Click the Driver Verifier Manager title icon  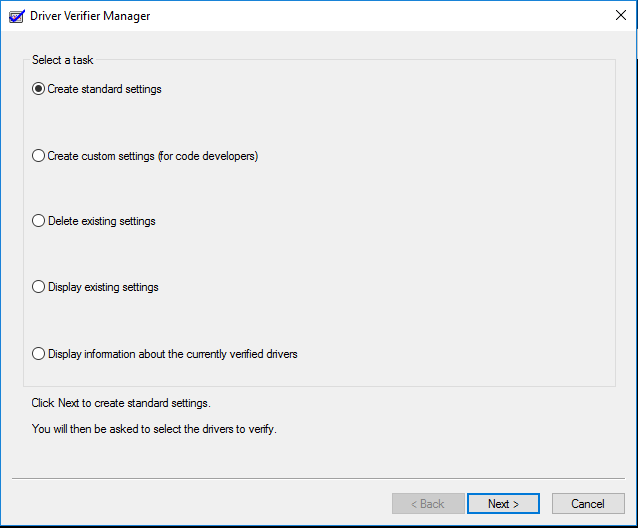coord(17,16)
